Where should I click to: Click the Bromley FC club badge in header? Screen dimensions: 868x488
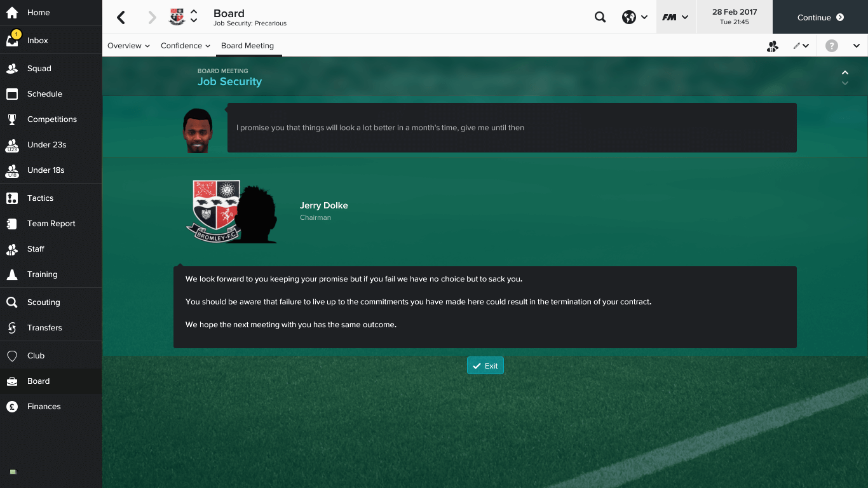177,17
